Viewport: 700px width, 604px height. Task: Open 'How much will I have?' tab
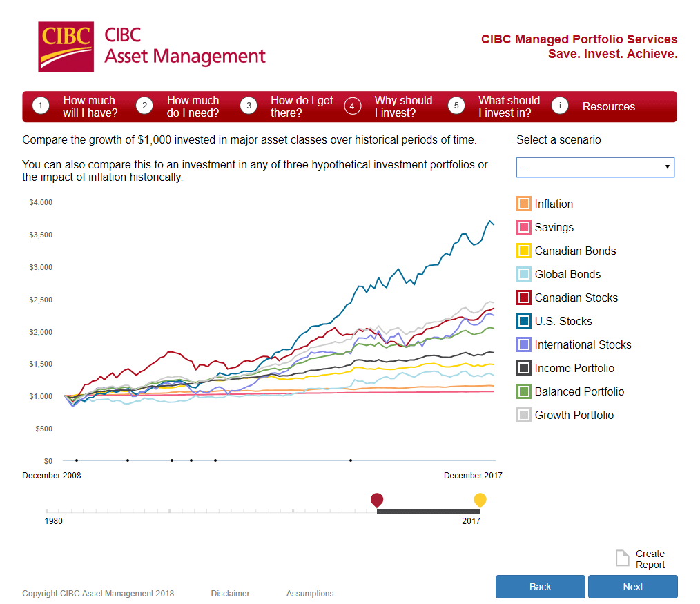[x=90, y=107]
